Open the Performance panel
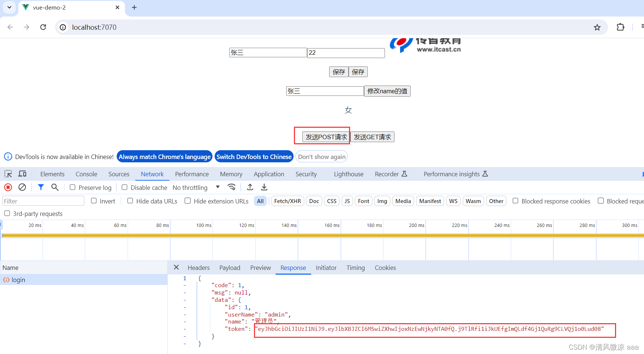Screen dimensions: 644x354 click(192, 174)
